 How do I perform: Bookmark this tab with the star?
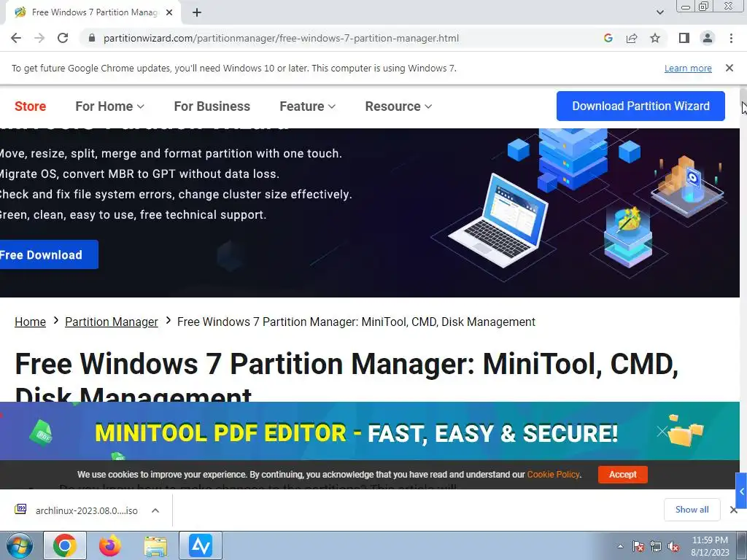655,38
